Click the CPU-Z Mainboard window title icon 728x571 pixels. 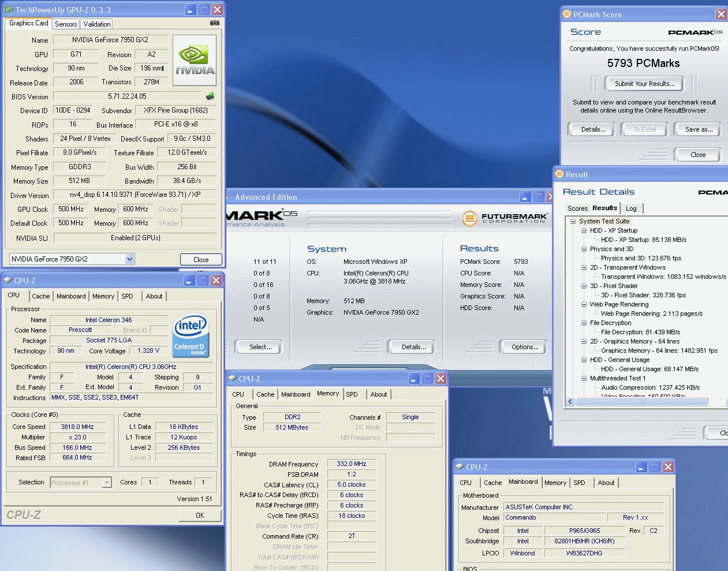click(460, 466)
